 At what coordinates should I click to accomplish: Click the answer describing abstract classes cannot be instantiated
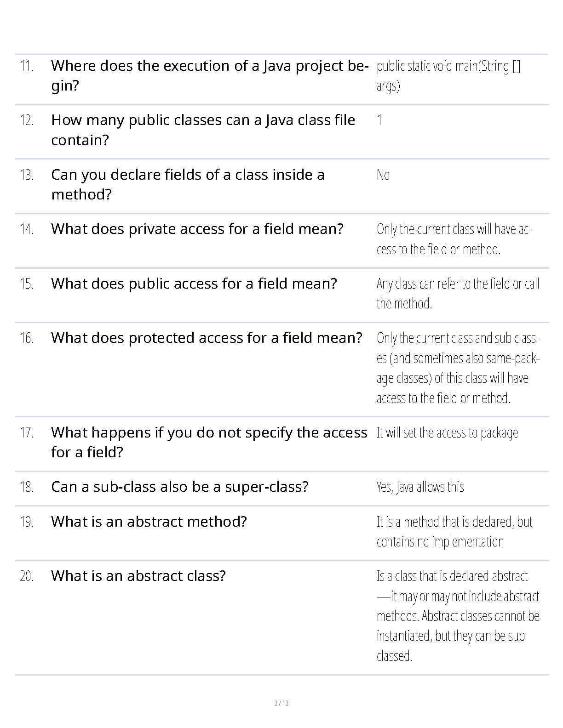(457, 616)
